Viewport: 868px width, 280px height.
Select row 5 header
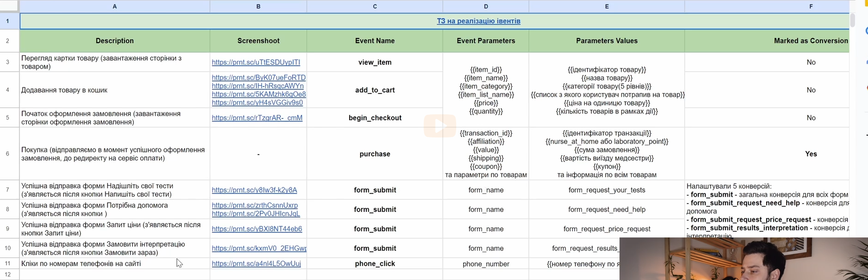click(x=9, y=118)
